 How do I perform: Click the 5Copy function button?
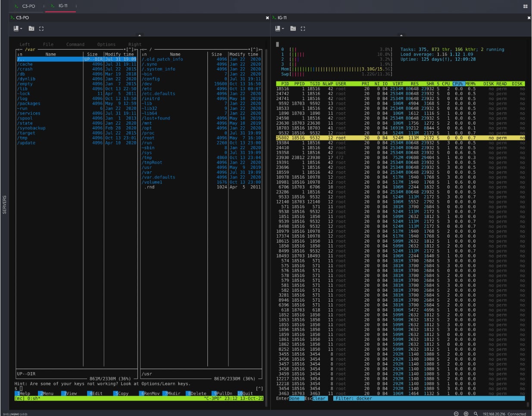[x=122, y=393]
